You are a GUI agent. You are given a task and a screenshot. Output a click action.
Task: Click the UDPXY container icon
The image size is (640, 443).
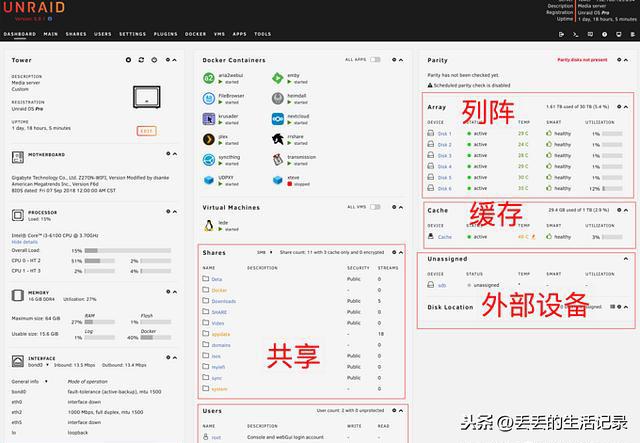click(209, 180)
